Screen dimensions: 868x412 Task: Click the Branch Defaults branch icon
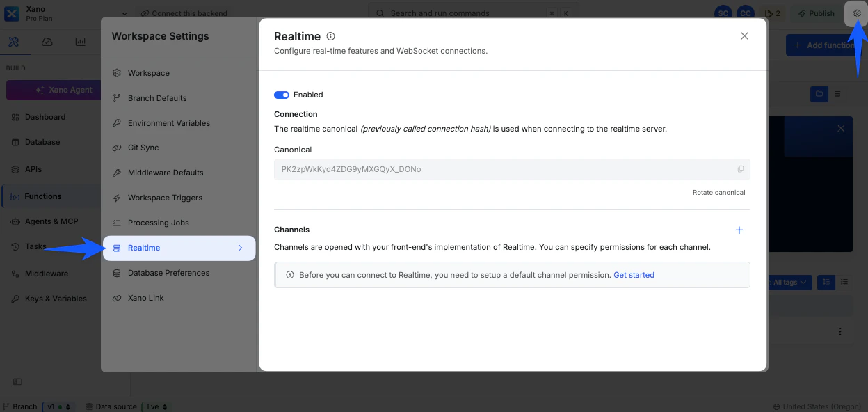pos(117,98)
